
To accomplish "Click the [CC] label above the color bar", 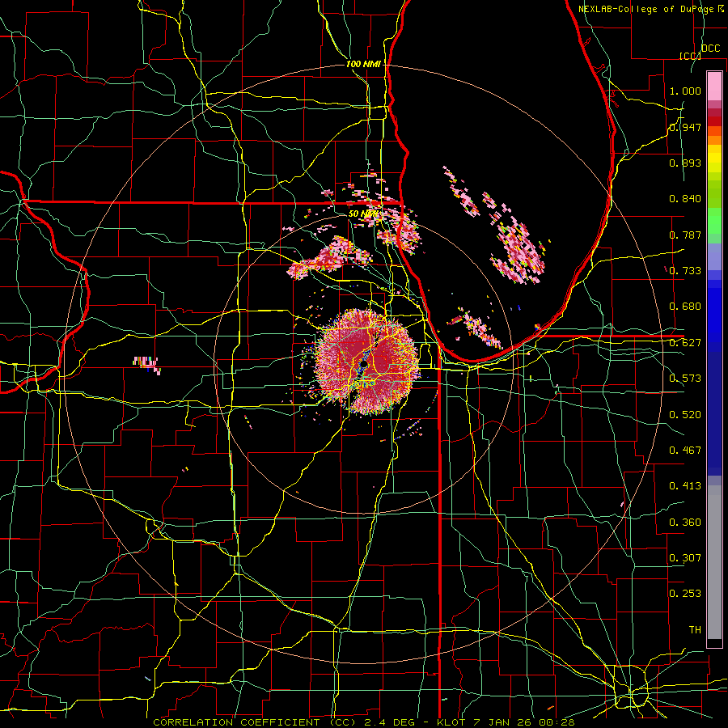I will [x=690, y=56].
